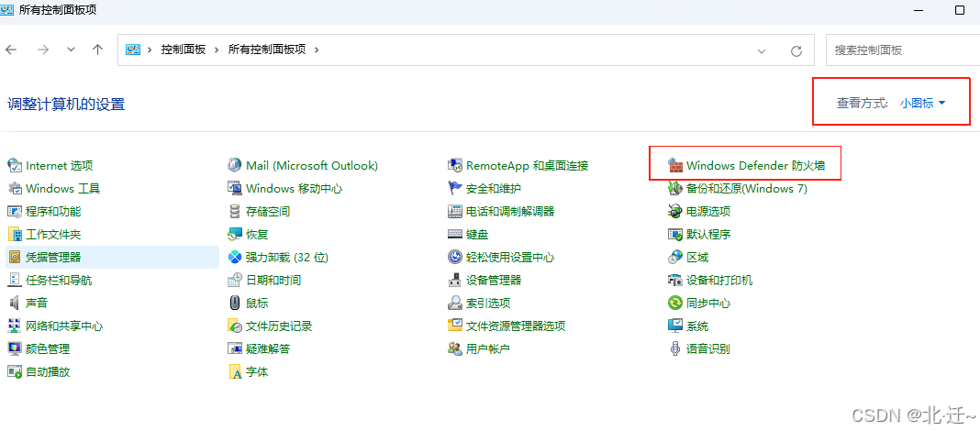The image size is (980, 431).
Task: Click the 程序和功能 icon
Action: (x=15, y=211)
